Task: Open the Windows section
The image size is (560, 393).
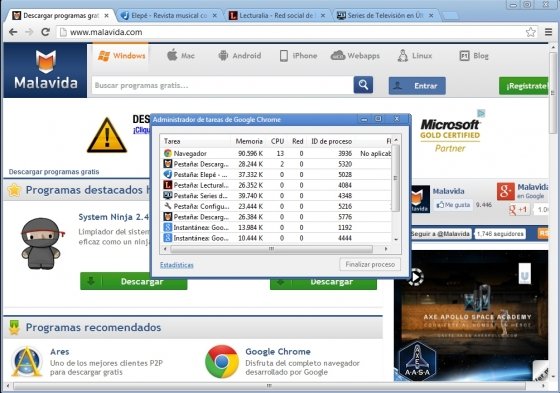Action: 121,56
